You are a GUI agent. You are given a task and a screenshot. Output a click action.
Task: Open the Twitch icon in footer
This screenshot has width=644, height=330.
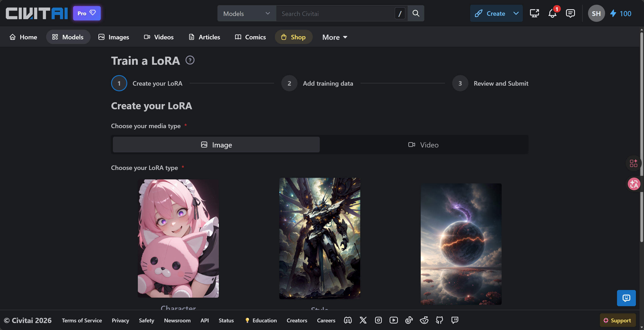pos(455,320)
